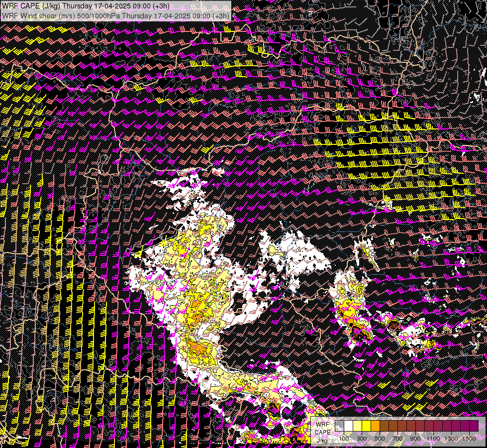
Task: Select the pale yellow CAPE legend swatch
Action: 358,426
